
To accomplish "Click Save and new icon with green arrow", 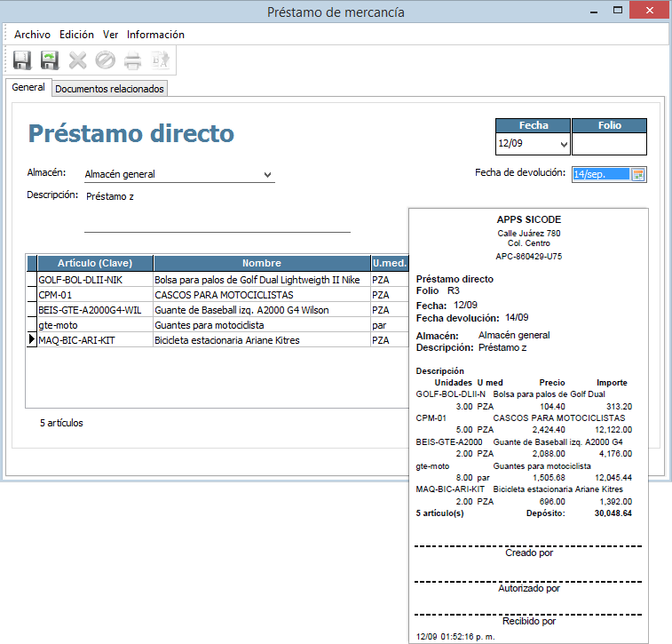I will (50, 60).
